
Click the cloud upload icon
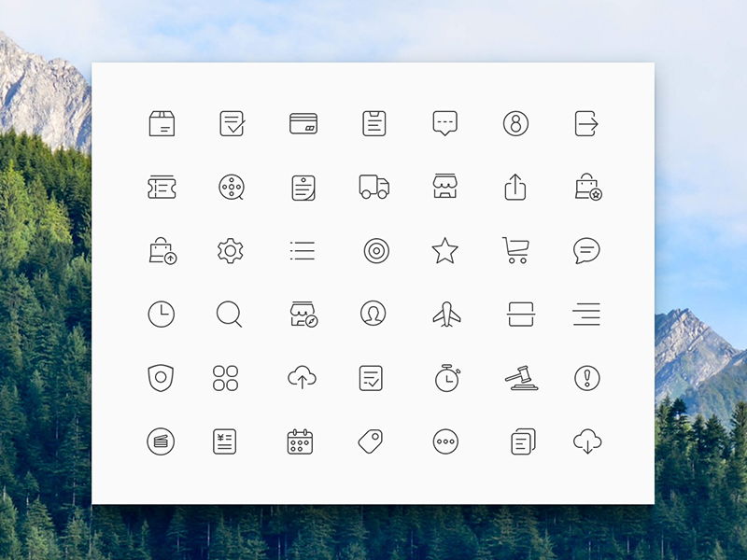(302, 377)
